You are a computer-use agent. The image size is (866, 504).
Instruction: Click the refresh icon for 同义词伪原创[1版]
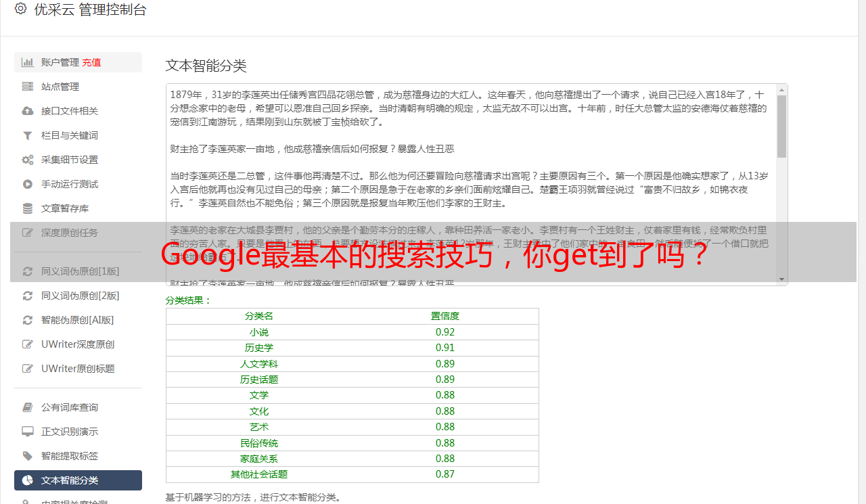(x=28, y=271)
